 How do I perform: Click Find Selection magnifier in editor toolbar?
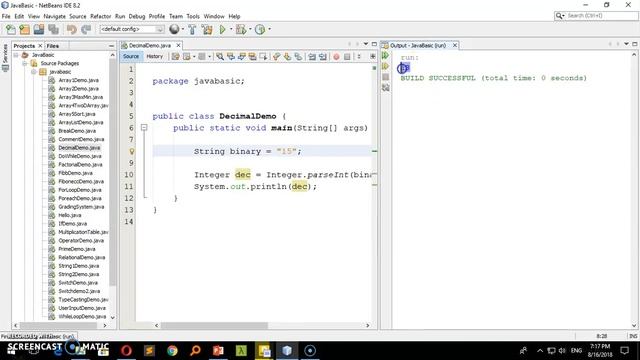(220, 57)
